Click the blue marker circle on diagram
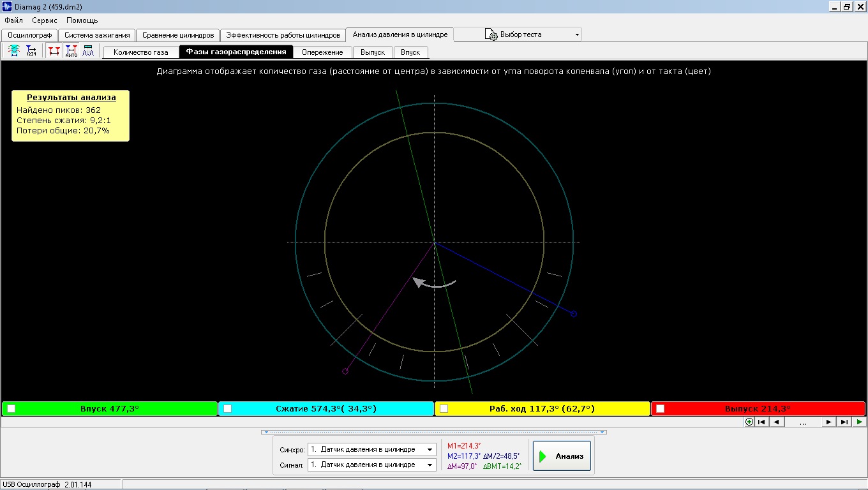The image size is (868, 490). coord(574,314)
